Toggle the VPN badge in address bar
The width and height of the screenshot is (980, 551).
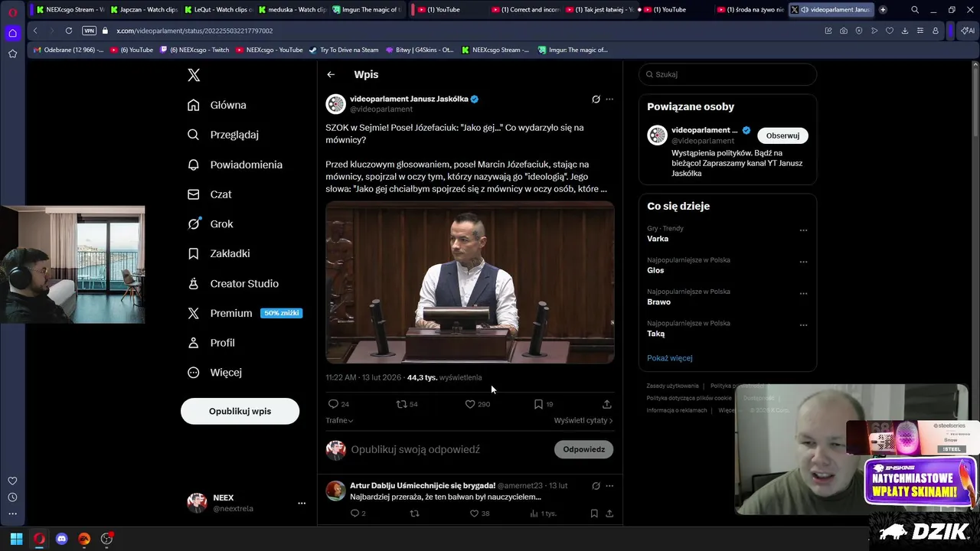pos(89,31)
